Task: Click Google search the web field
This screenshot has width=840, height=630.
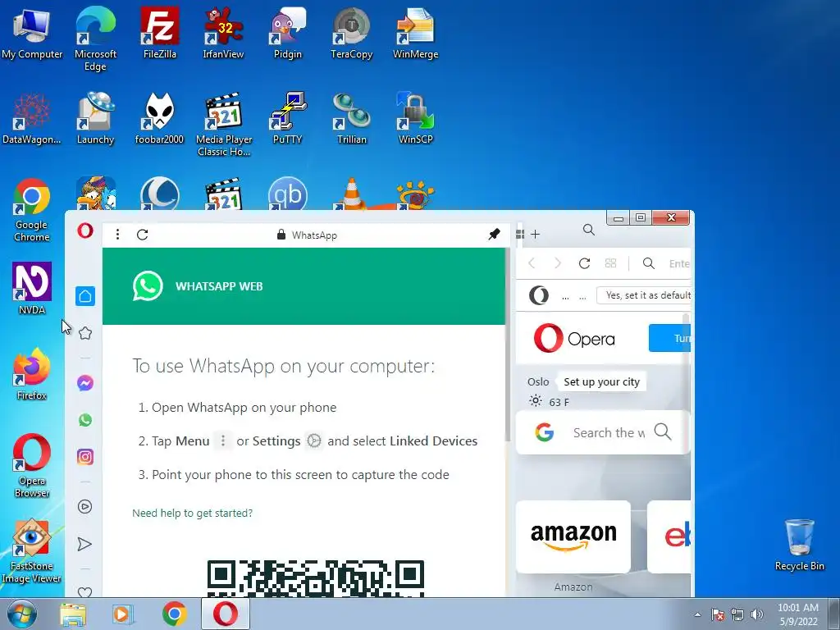Action: 601,432
